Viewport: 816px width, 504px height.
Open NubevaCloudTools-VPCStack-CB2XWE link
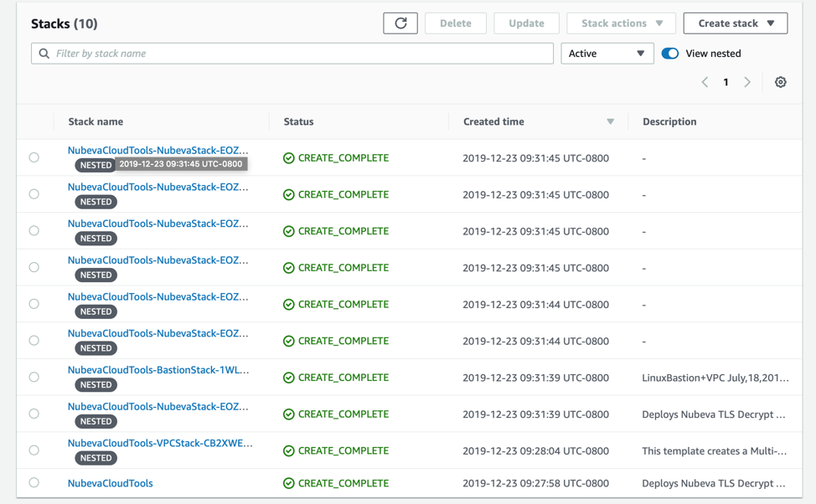coord(160,443)
